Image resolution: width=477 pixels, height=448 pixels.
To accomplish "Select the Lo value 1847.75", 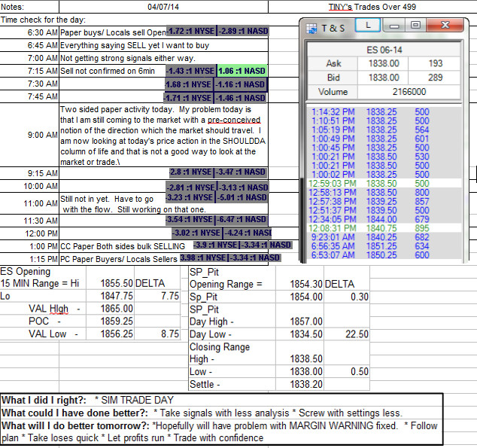I will 110,296.
